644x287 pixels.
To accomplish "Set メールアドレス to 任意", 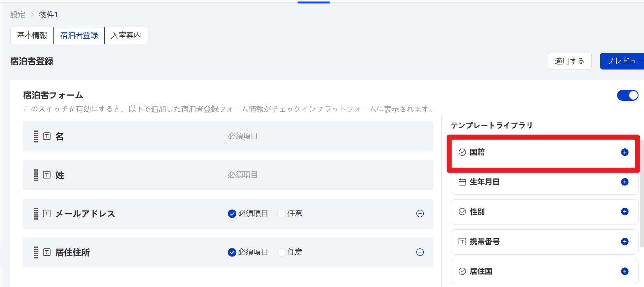I will pos(281,214).
